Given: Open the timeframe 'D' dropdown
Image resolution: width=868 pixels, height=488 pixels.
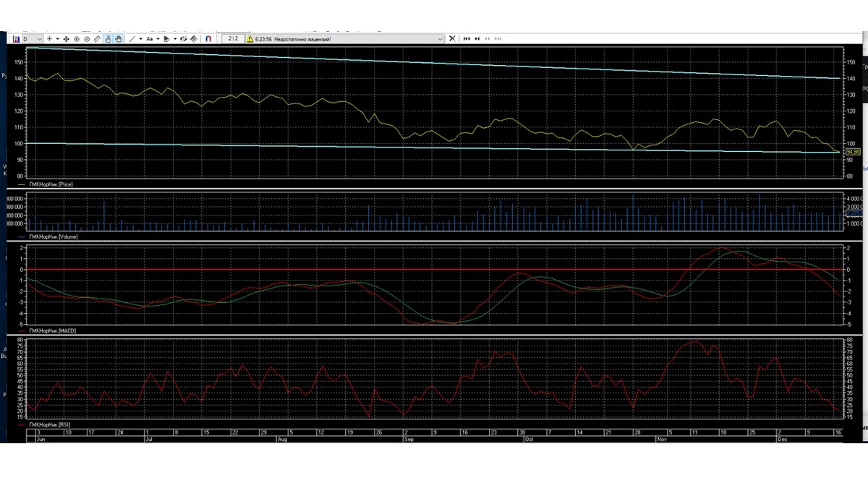Looking at the screenshot, I should point(33,38).
